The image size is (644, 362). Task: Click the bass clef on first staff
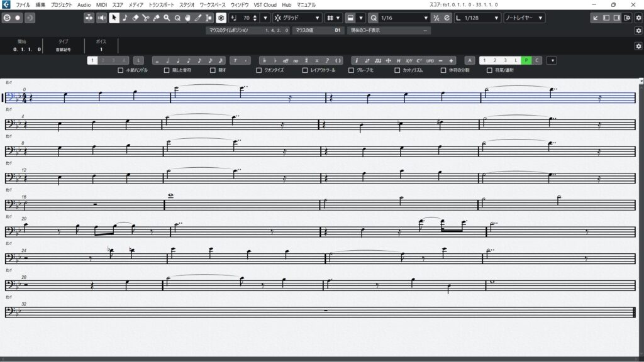(x=11, y=97)
